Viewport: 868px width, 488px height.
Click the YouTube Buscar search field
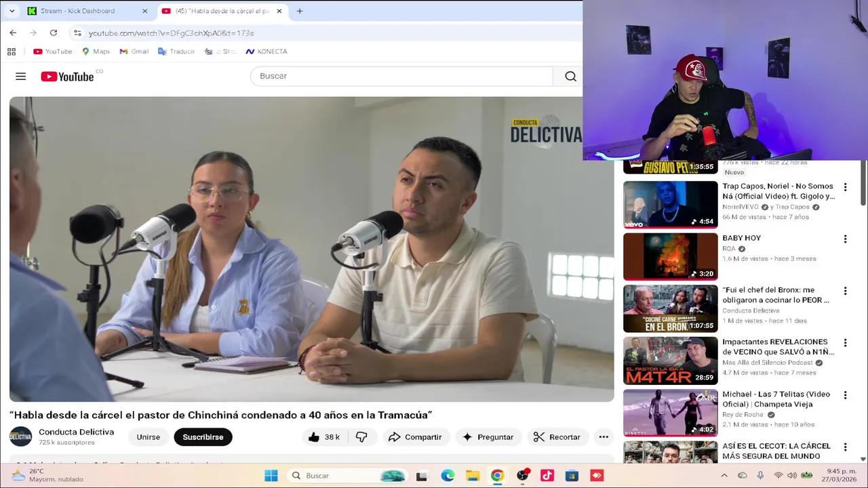402,76
